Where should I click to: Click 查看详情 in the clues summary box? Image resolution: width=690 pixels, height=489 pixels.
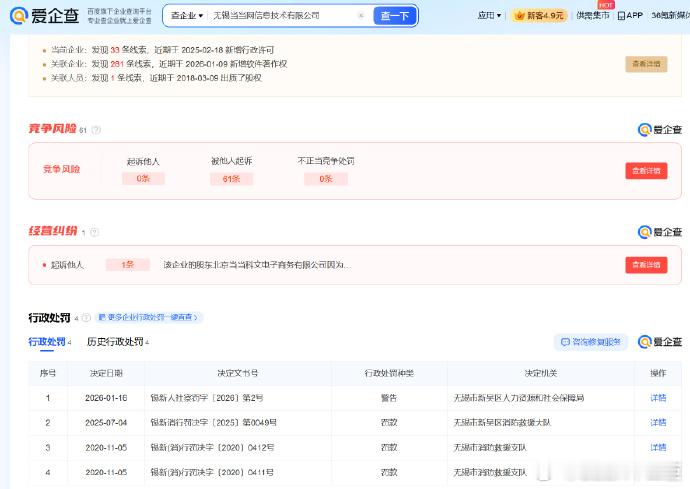[x=646, y=64]
